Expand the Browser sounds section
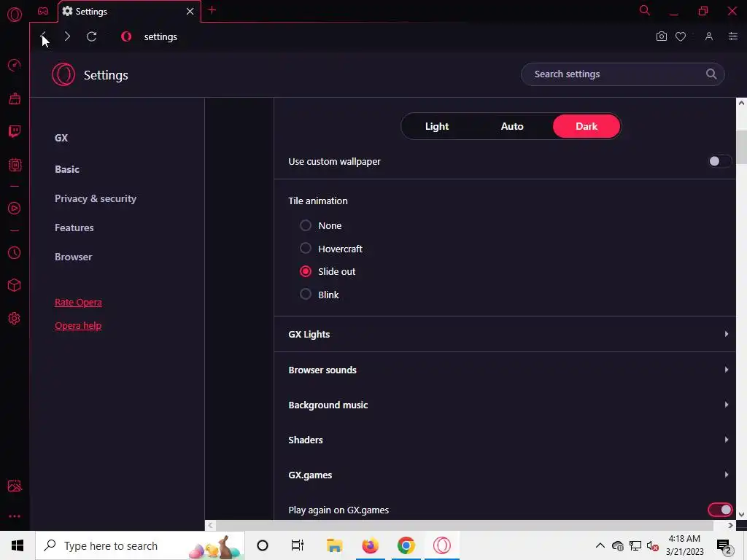The image size is (747, 560). tap(505, 370)
